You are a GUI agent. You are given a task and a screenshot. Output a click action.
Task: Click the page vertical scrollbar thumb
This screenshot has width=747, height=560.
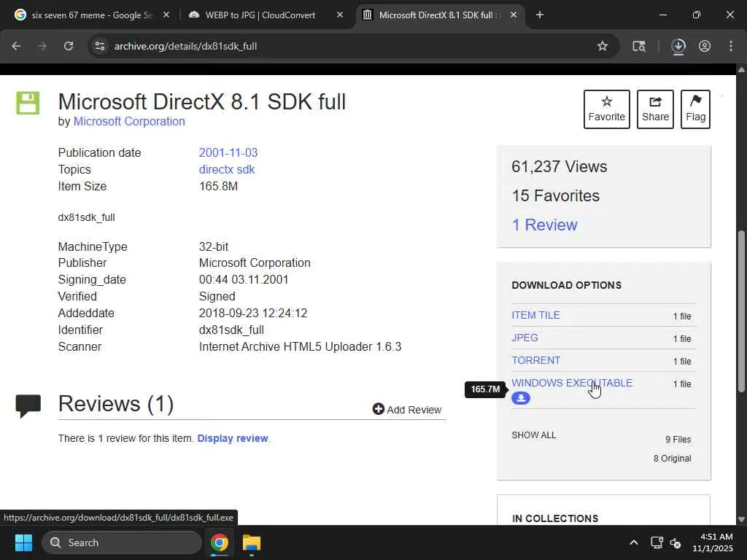coord(741,311)
